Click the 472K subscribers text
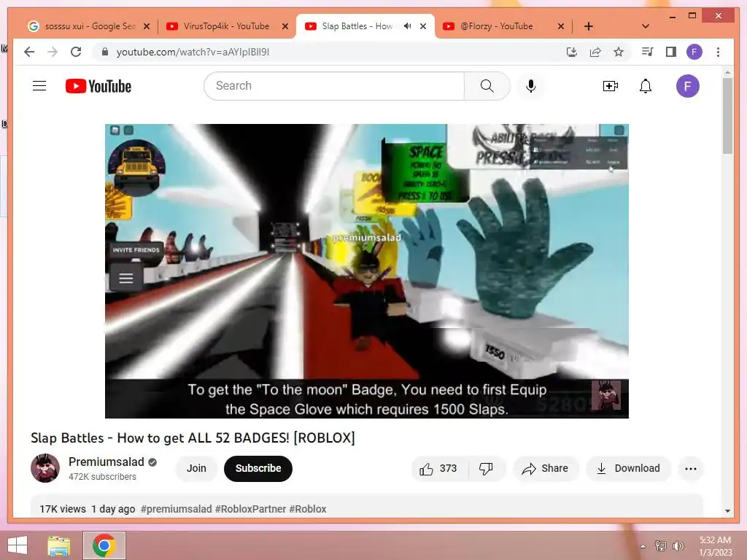The height and width of the screenshot is (560, 747). coord(102,477)
